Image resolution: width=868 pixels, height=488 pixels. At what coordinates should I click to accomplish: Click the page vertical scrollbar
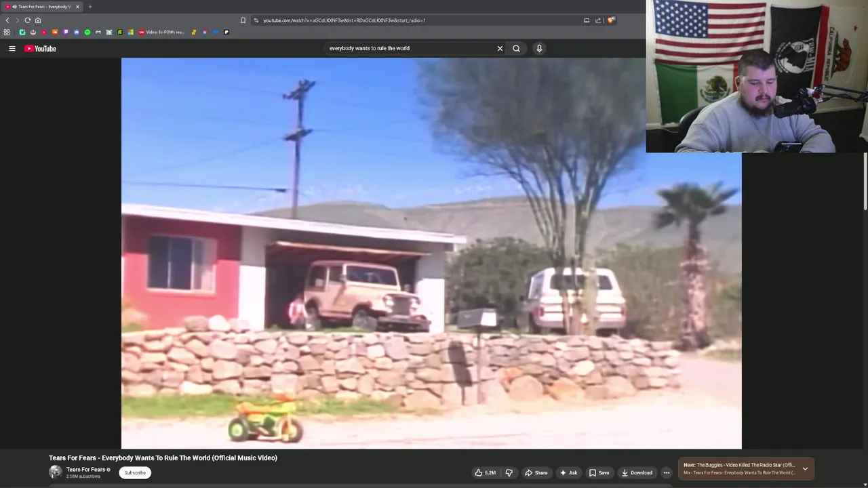[x=865, y=183]
